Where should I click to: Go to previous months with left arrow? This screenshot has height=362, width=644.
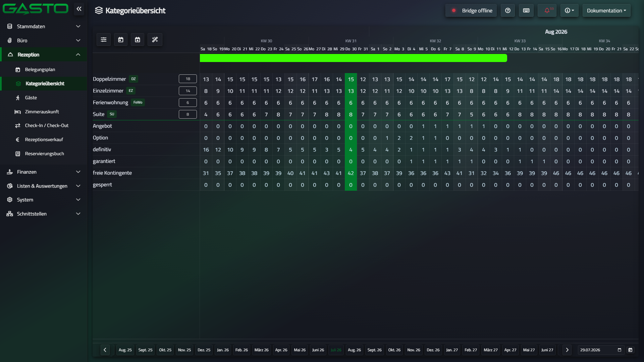[x=105, y=350]
